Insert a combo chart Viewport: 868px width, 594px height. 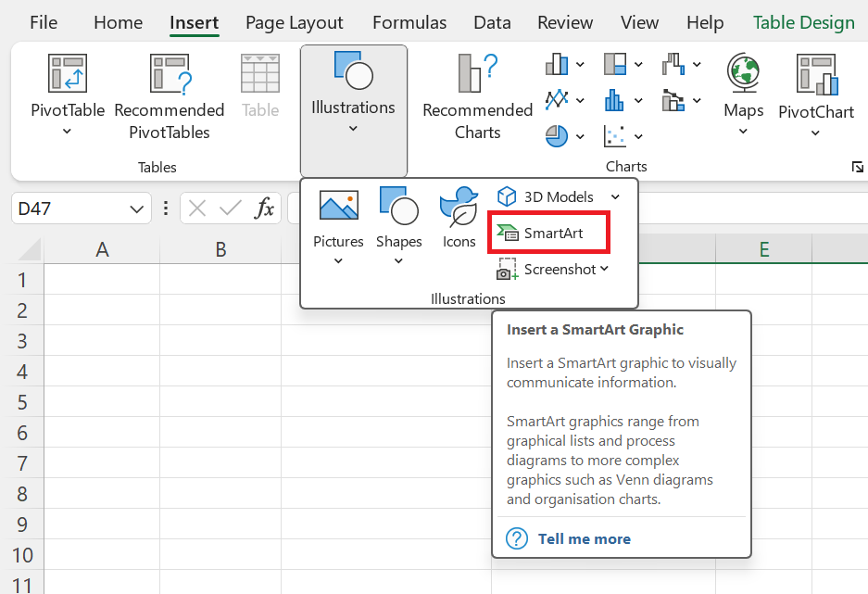click(673, 100)
